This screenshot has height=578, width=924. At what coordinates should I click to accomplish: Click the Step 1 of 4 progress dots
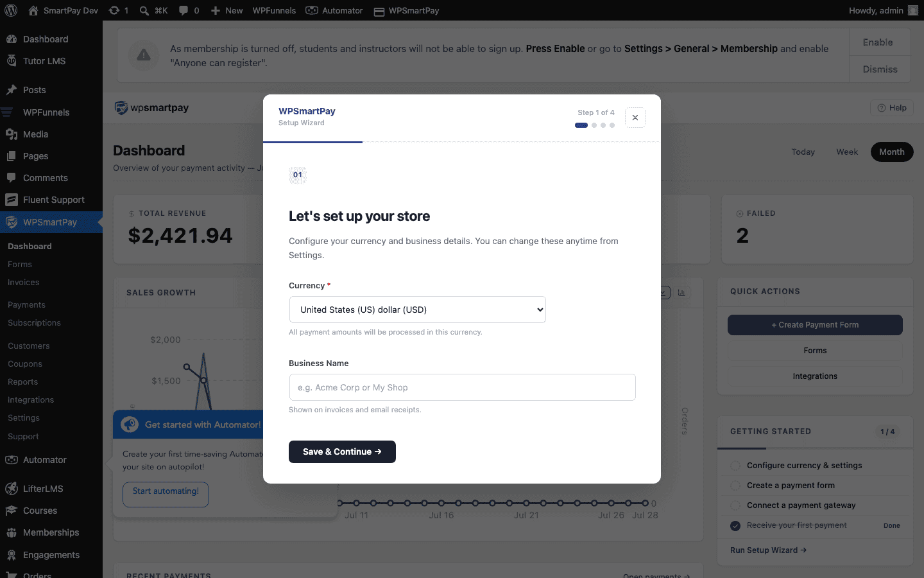tap(595, 125)
